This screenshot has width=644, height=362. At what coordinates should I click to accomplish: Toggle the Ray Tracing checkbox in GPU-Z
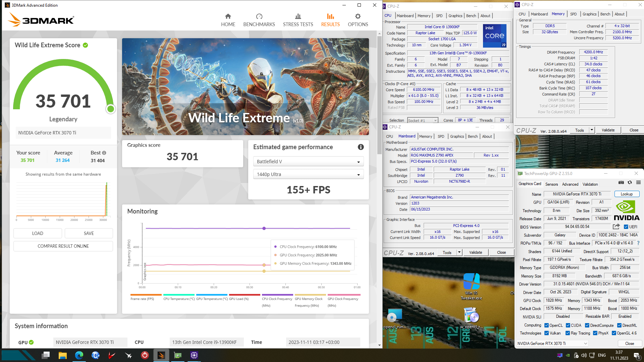(x=568, y=333)
